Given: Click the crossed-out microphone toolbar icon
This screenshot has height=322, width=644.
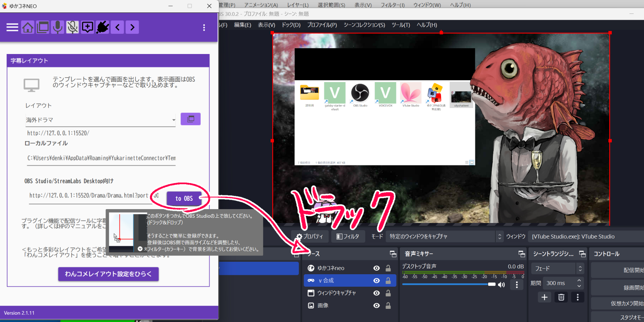Looking at the screenshot, I should tap(73, 27).
